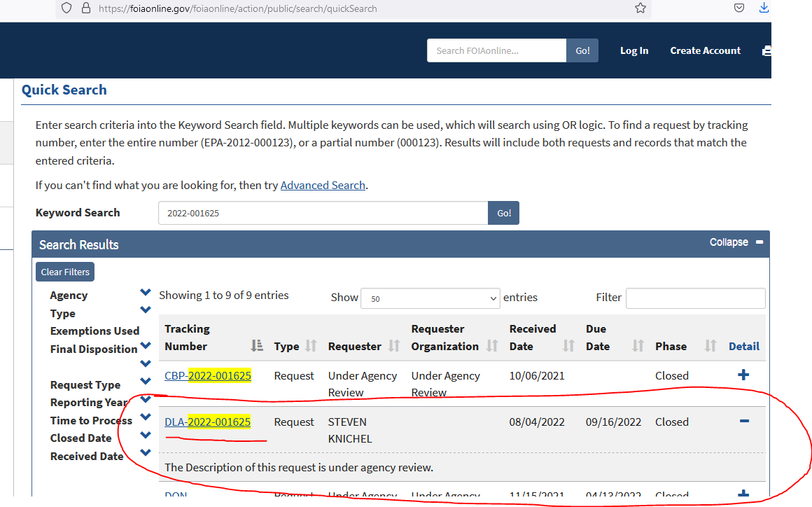This screenshot has height=507, width=812.
Task: Click the DLA request description under review text
Action: coord(299,467)
